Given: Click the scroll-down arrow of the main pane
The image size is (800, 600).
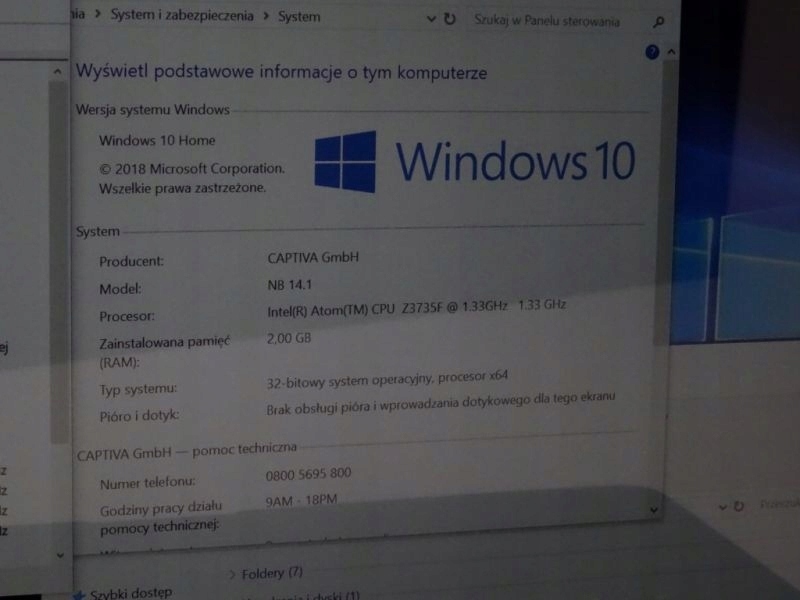Looking at the screenshot, I should pyautogui.click(x=654, y=509).
